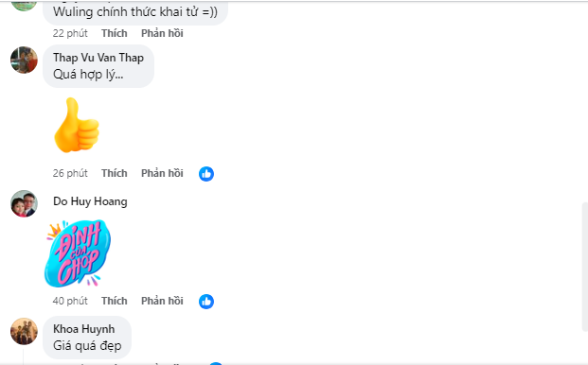The width and height of the screenshot is (588, 365).
Task: Click the 22 phút timestamp
Action: 70,33
